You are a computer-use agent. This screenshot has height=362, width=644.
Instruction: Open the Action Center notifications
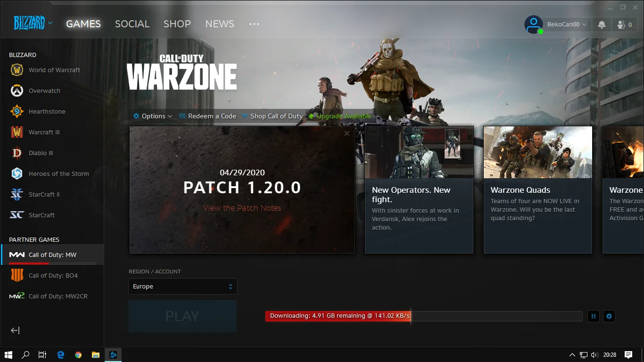coord(628,355)
